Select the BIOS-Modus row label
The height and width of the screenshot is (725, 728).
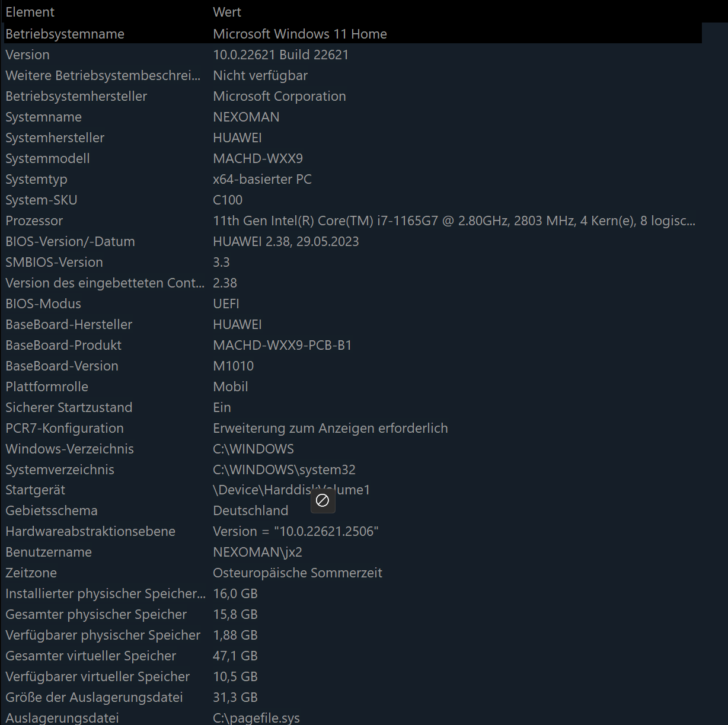coord(43,304)
